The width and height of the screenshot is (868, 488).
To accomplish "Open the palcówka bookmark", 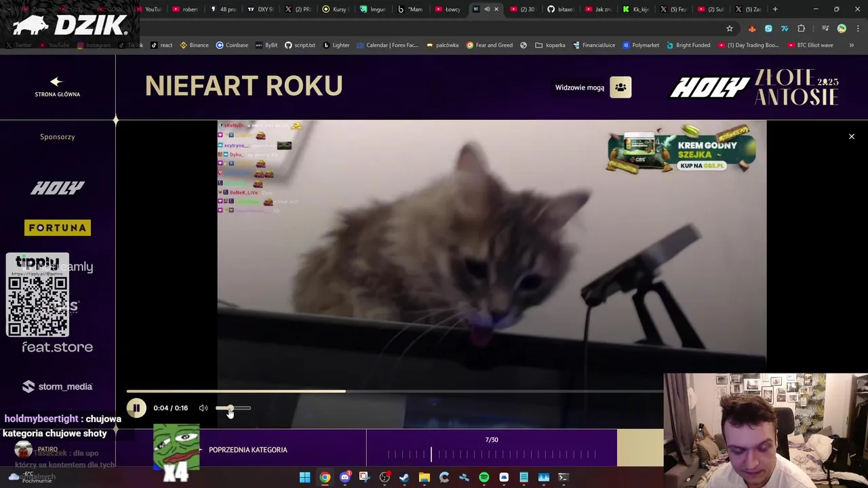I will point(442,45).
